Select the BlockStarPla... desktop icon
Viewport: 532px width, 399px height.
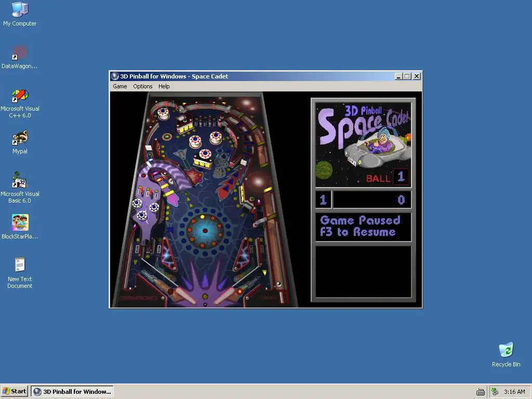click(20, 227)
